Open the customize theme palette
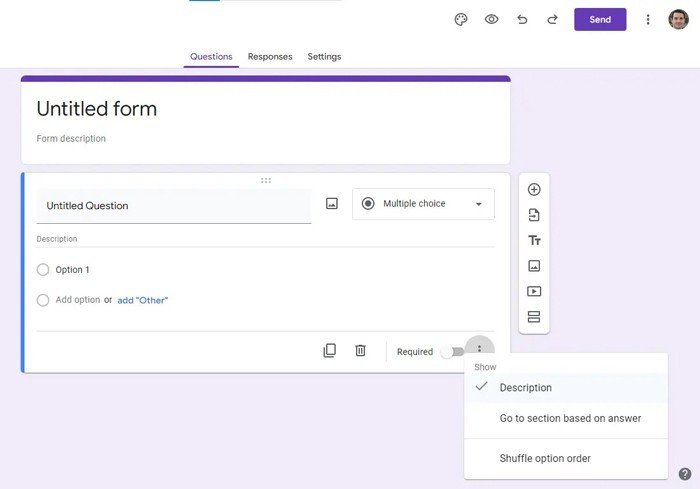700x489 pixels. click(461, 20)
